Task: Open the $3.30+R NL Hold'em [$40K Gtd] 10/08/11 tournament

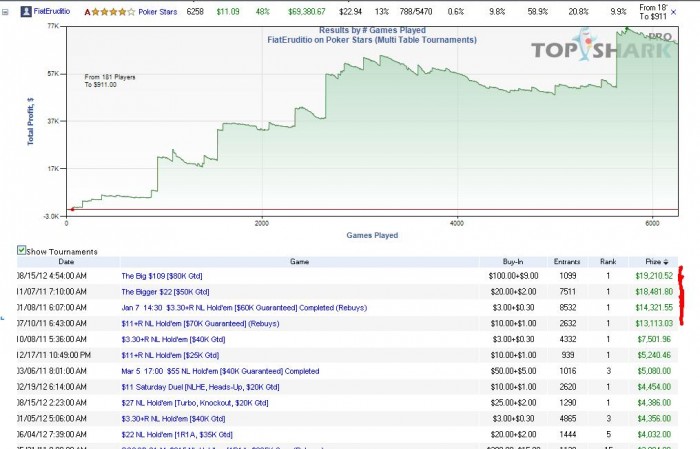Action: [173, 339]
